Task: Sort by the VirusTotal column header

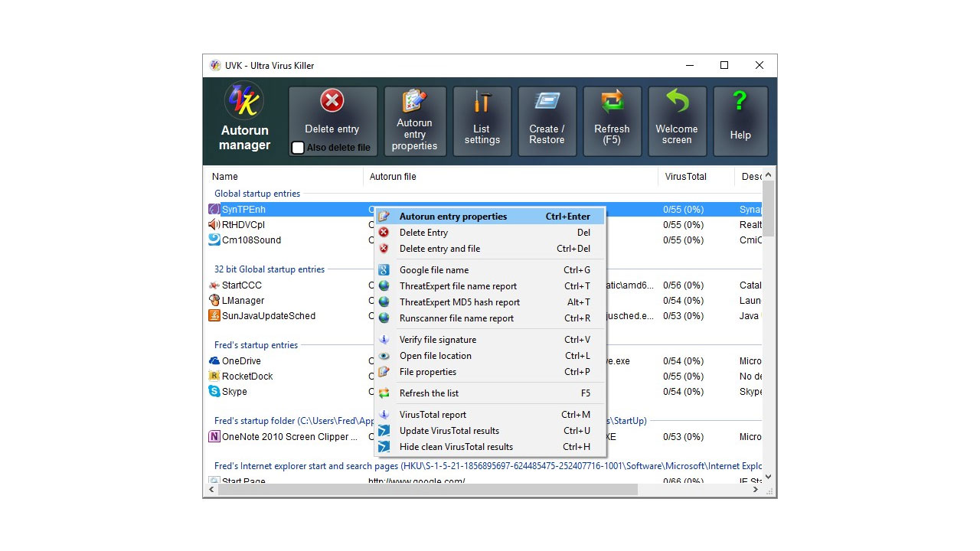Action: point(696,177)
